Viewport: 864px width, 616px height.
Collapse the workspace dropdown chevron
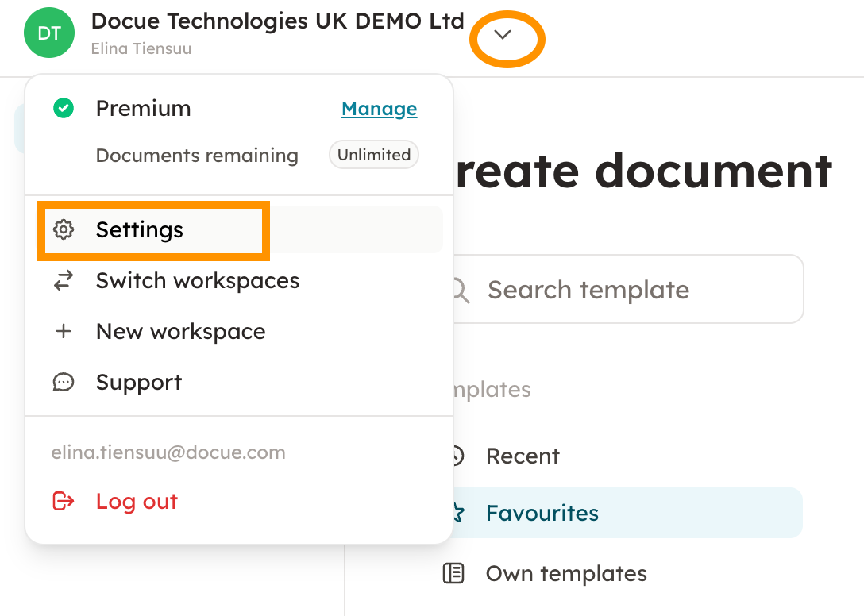click(503, 35)
